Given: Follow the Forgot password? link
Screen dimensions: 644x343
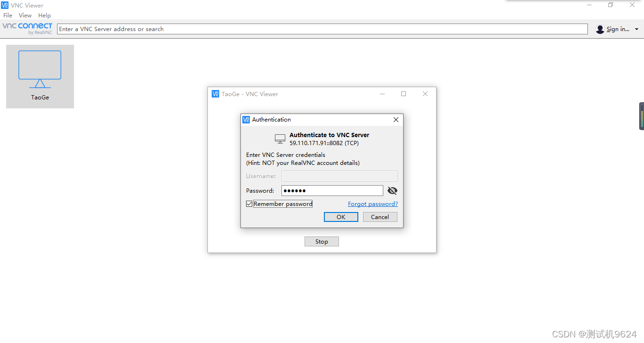Looking at the screenshot, I should point(373,204).
